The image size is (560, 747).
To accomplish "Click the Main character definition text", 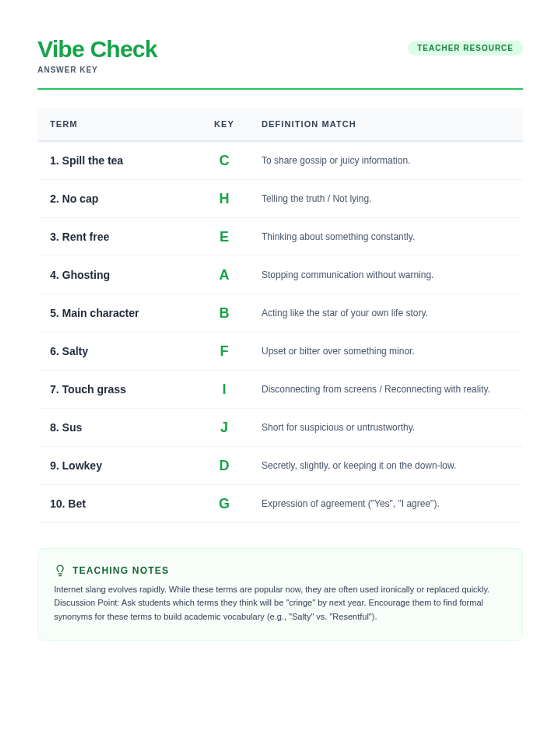I will click(x=344, y=313).
